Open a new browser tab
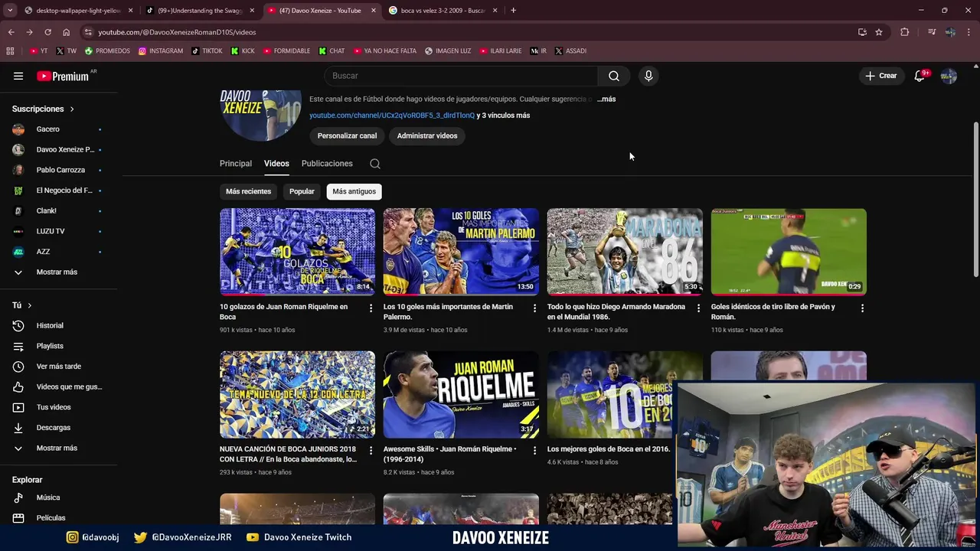This screenshot has height=551, width=980. [x=513, y=11]
